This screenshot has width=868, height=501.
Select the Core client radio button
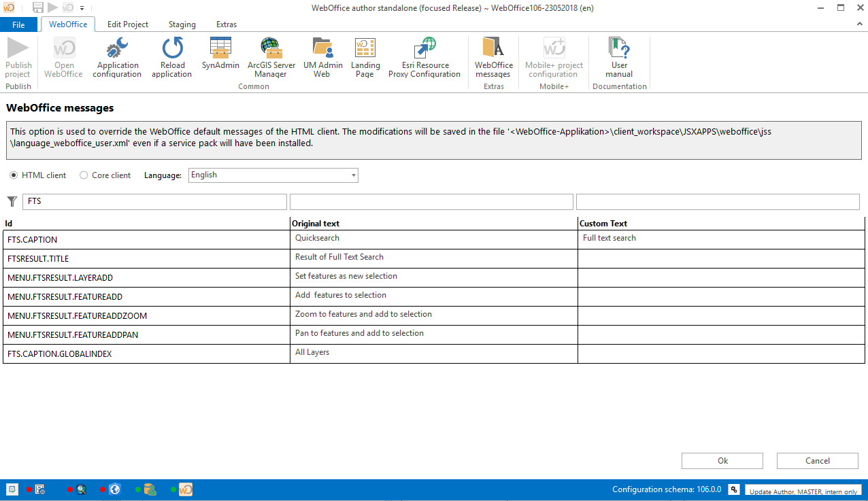coord(84,175)
